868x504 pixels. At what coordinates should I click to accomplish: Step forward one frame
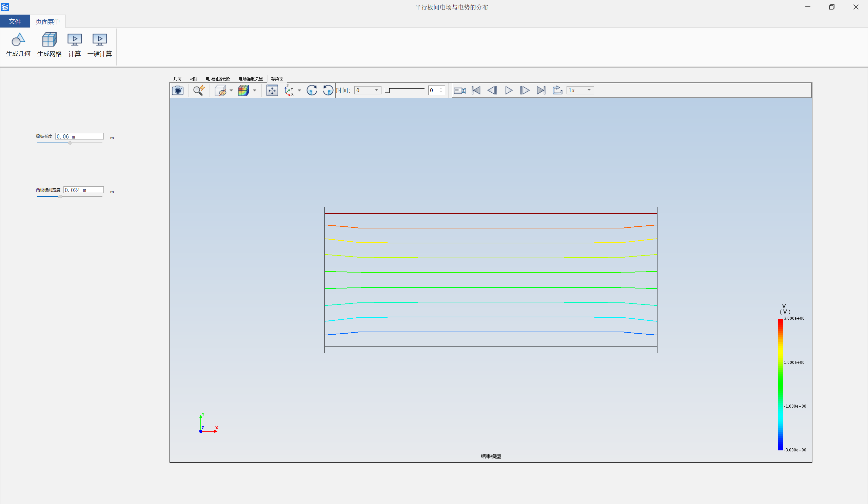525,90
